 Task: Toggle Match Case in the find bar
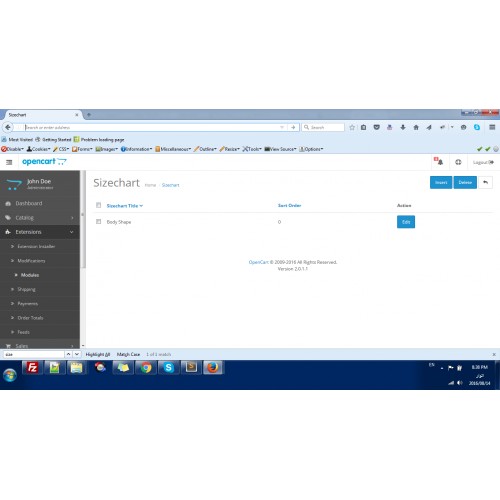click(128, 354)
